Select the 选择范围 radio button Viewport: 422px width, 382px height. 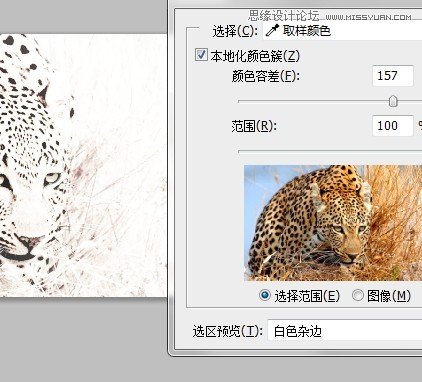[265, 295]
